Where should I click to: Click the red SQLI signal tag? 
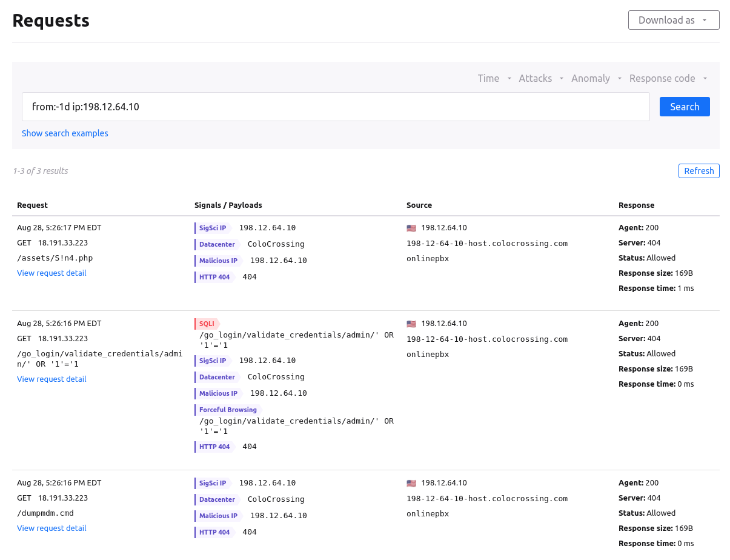(x=207, y=324)
